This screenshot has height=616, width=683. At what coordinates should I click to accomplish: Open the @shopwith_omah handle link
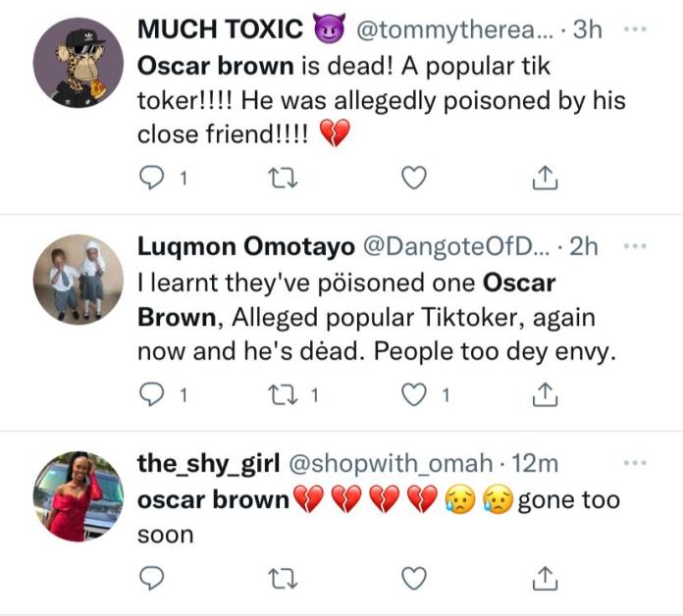(391, 463)
